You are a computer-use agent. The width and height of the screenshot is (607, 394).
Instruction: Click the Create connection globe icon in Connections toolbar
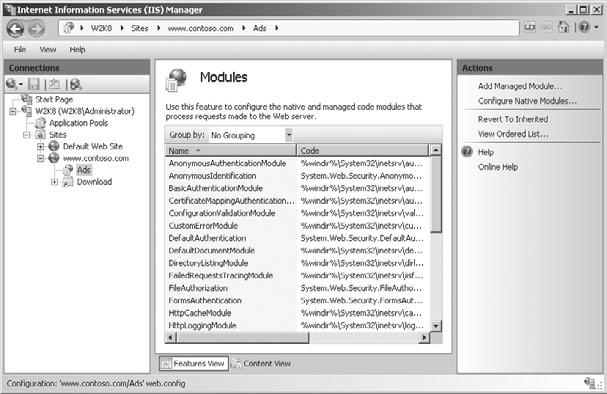11,84
